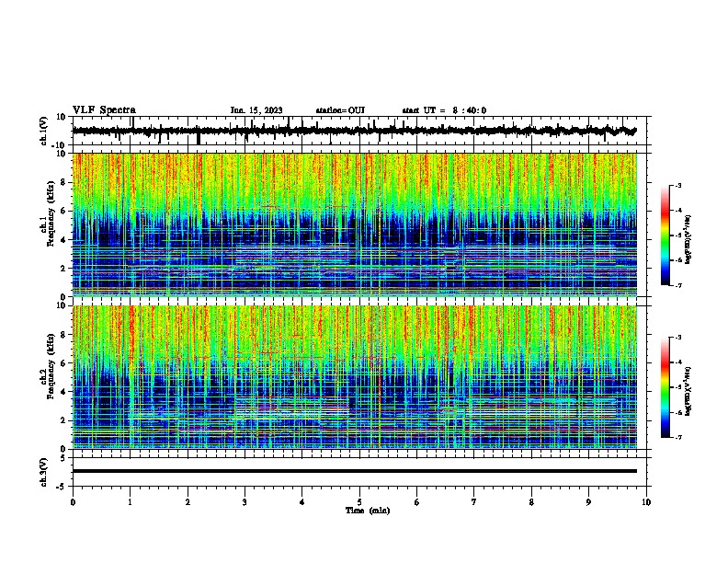Click the "start UT = 8 : 40: 0" text
Image resolution: width=728 pixels, height=563 pixels.
444,110
